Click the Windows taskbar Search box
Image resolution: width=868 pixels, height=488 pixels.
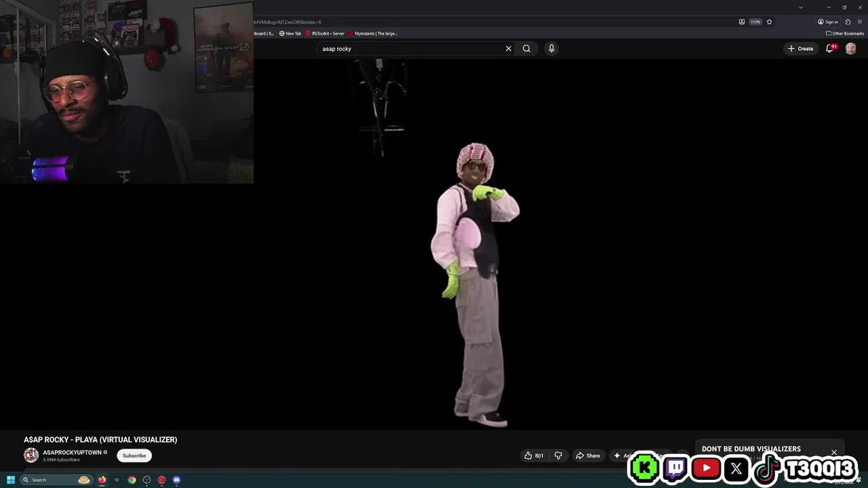click(56, 480)
